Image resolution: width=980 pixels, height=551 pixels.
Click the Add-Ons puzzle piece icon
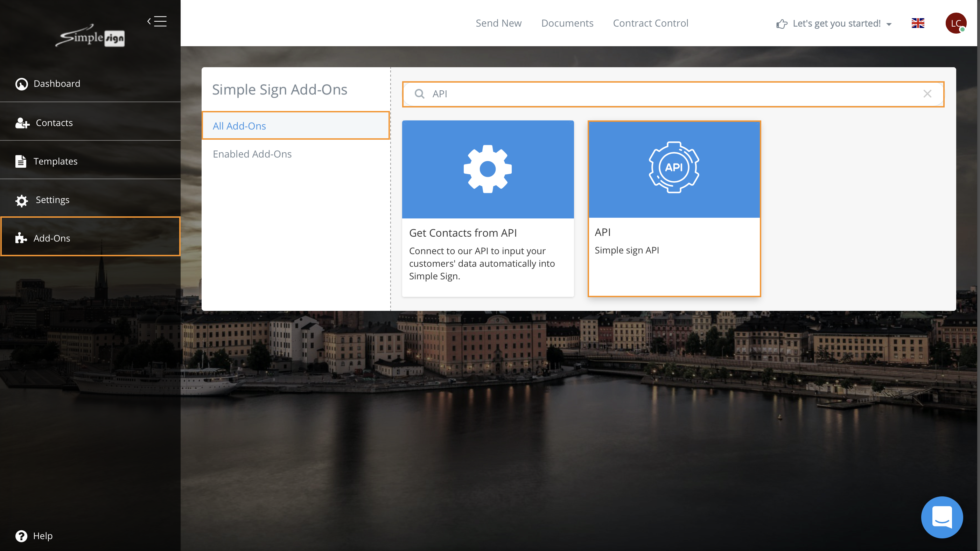21,238
